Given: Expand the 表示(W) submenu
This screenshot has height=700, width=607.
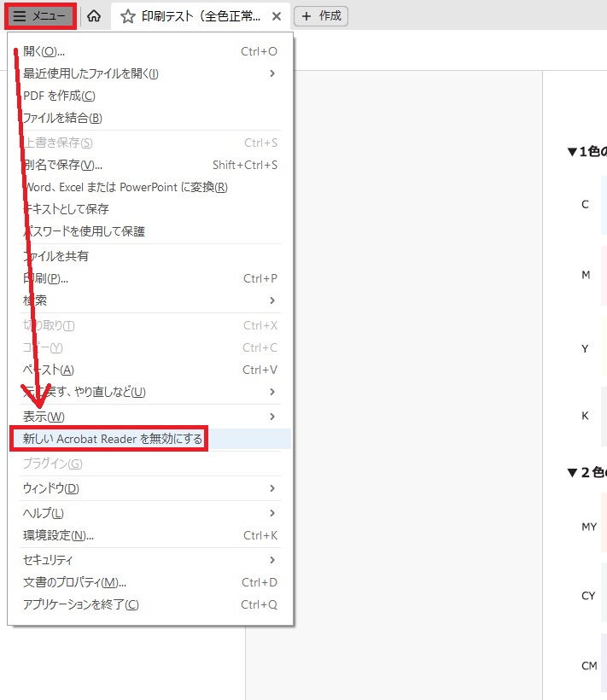Looking at the screenshot, I should 271,417.
